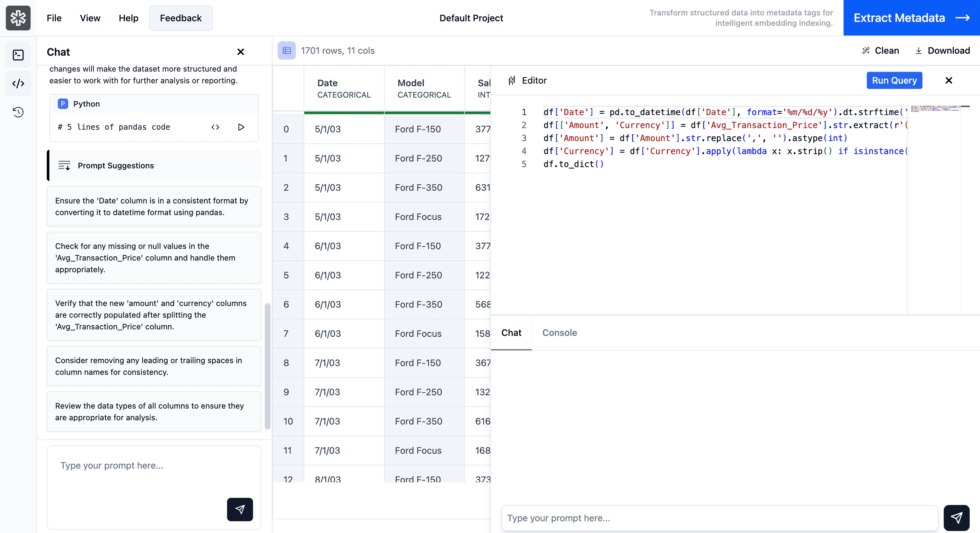This screenshot has width=980, height=533.
Task: Show code for the Python snippet
Action: point(215,127)
